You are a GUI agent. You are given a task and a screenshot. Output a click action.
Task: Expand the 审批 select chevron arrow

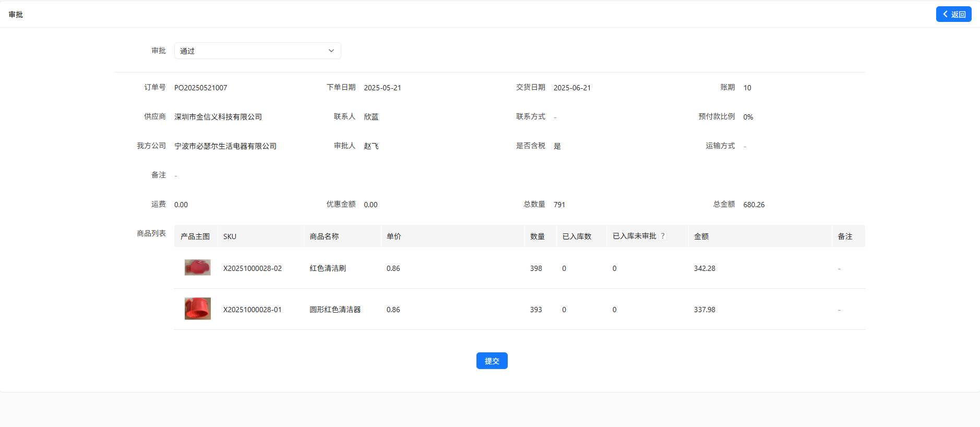tap(331, 51)
